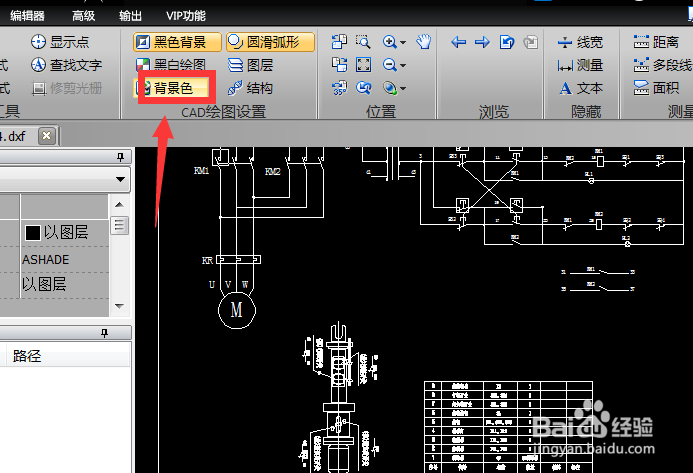Select the pan hand tool

[x=423, y=42]
